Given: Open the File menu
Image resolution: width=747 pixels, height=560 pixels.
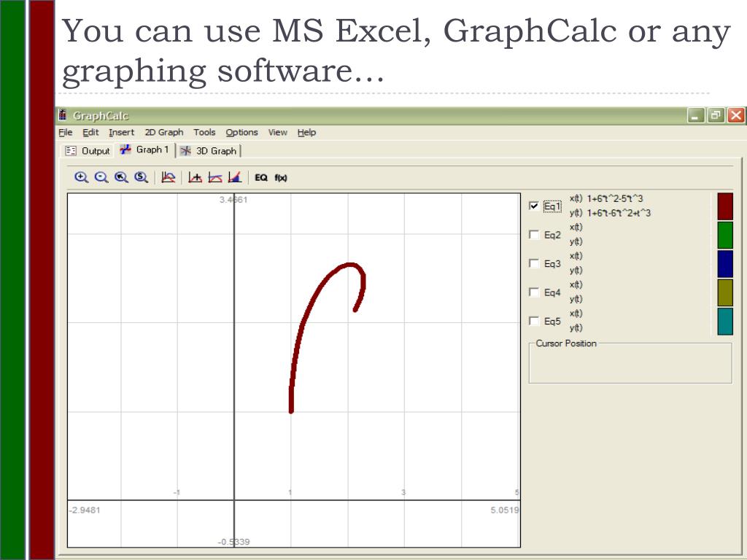Looking at the screenshot, I should pyautogui.click(x=65, y=133).
